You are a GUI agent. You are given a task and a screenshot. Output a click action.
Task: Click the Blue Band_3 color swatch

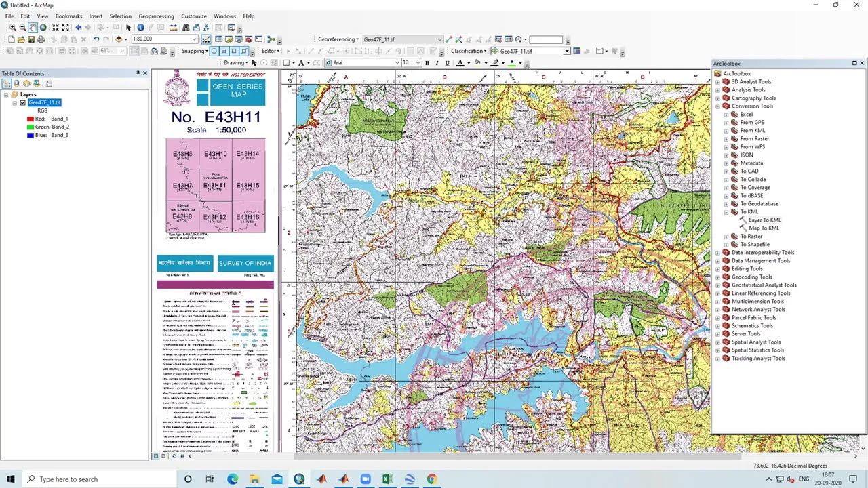tap(31, 136)
